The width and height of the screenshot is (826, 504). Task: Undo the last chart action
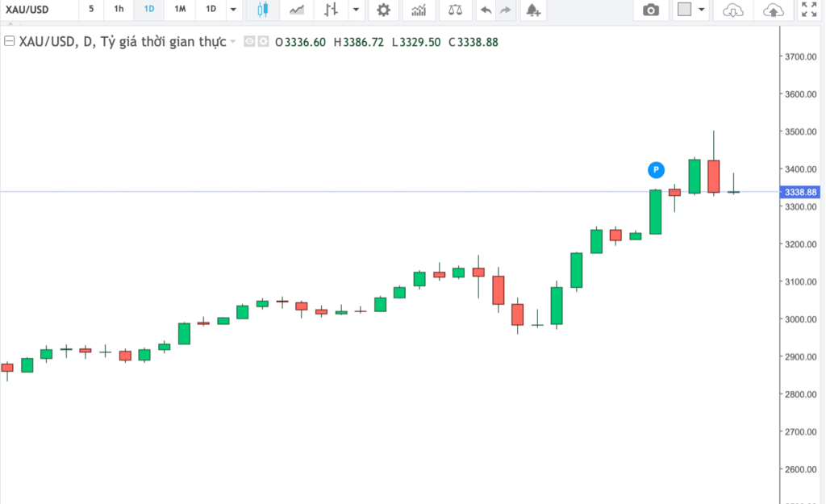pyautogui.click(x=486, y=10)
